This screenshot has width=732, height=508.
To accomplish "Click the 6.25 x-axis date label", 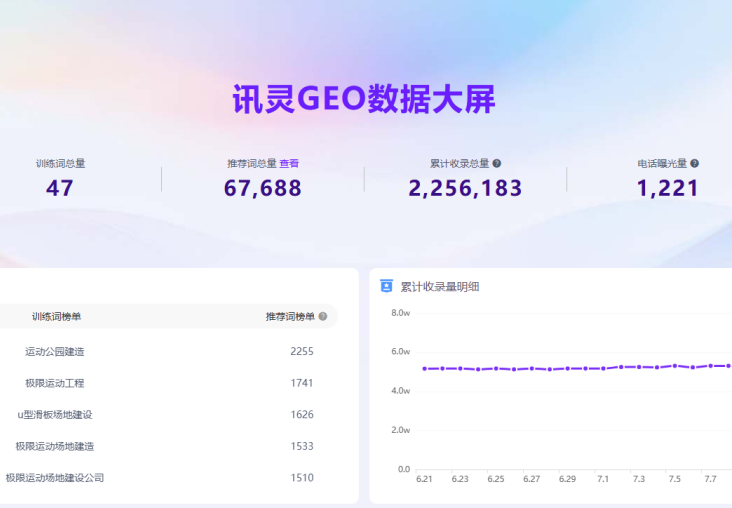I will pyautogui.click(x=496, y=479).
